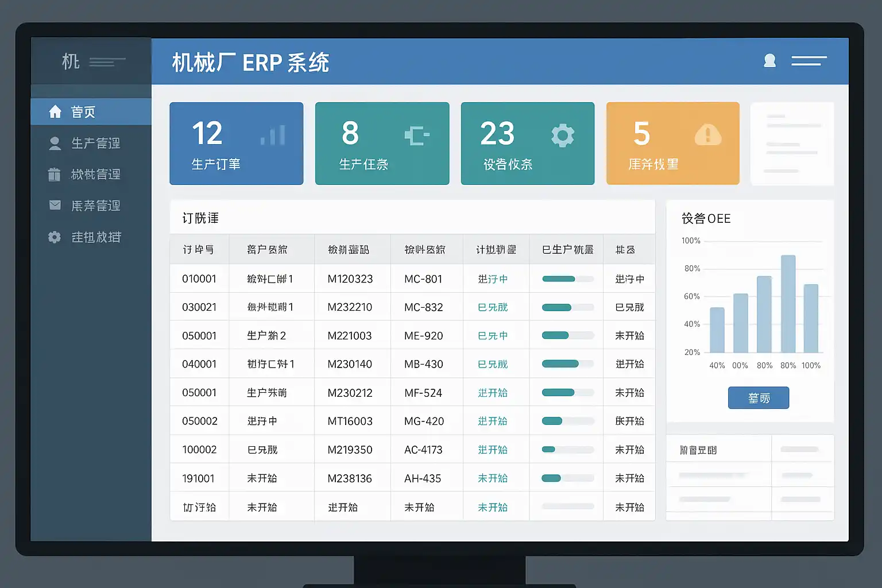Click the progress bar in the M120323 row

coord(568,279)
